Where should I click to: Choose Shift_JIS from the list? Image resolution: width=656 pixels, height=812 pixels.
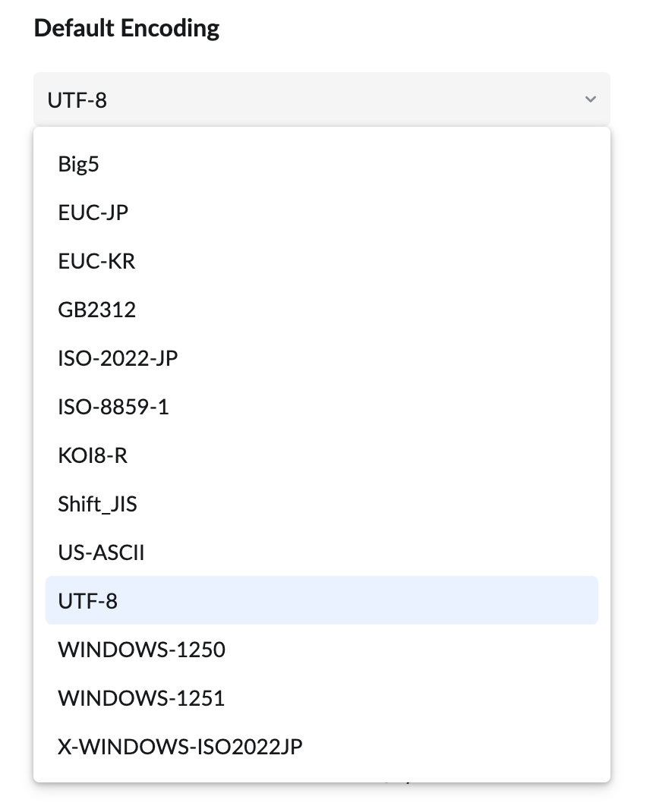click(97, 504)
